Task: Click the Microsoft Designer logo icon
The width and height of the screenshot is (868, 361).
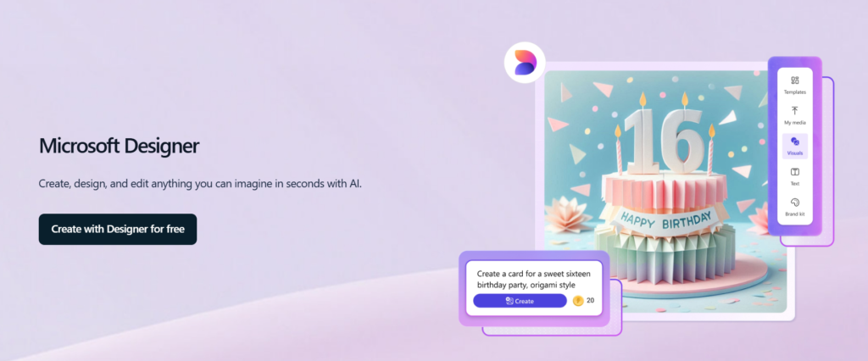Action: [524, 63]
